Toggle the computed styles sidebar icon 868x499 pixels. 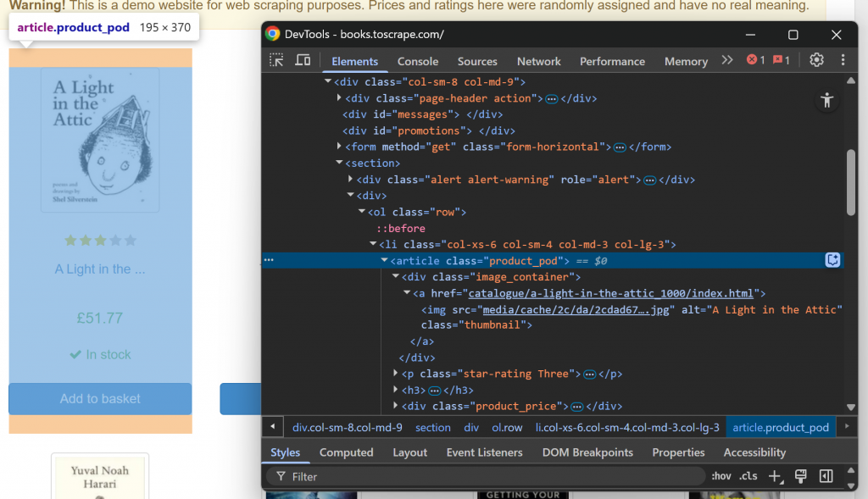826,476
